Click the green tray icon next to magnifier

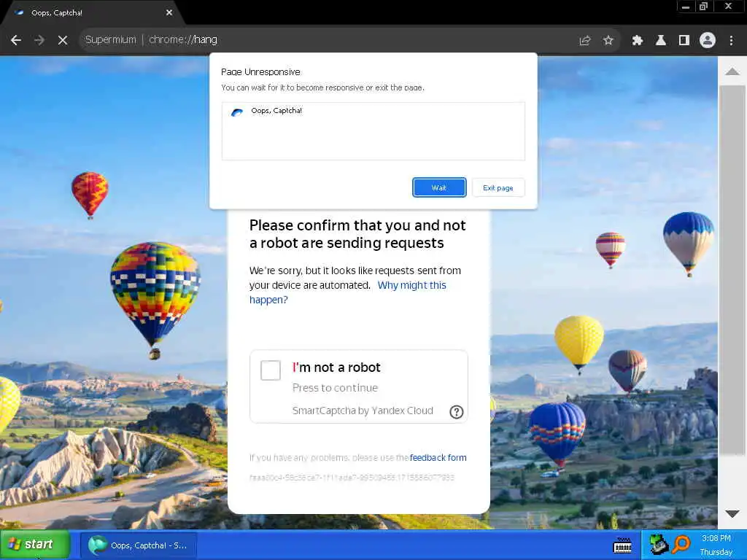click(x=659, y=544)
